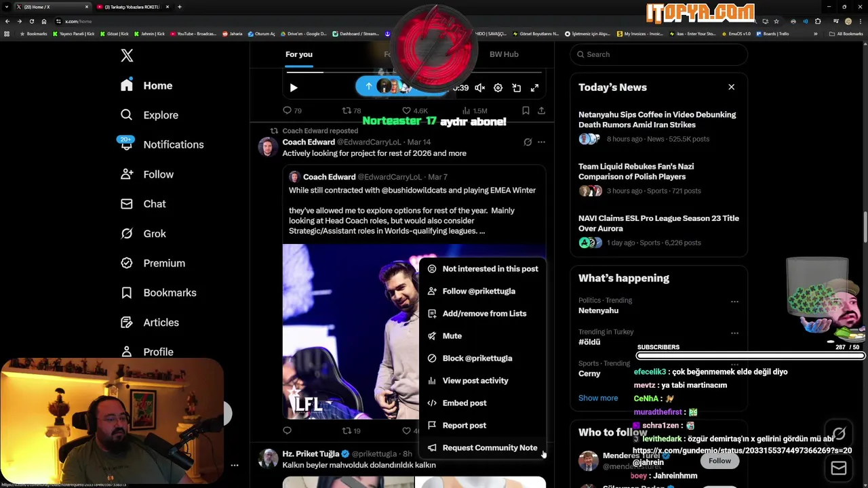Open Chat from the sidebar

tap(143, 204)
